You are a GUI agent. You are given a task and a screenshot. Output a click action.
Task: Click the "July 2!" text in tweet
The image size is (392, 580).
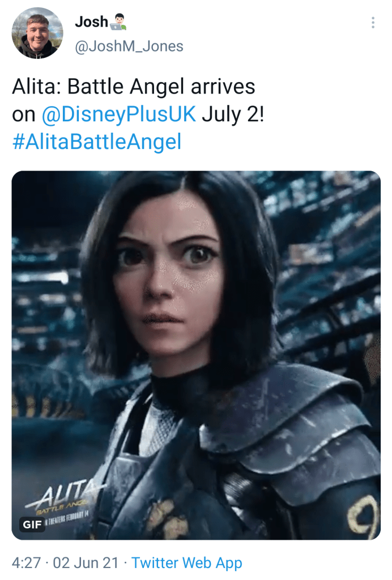click(x=233, y=114)
